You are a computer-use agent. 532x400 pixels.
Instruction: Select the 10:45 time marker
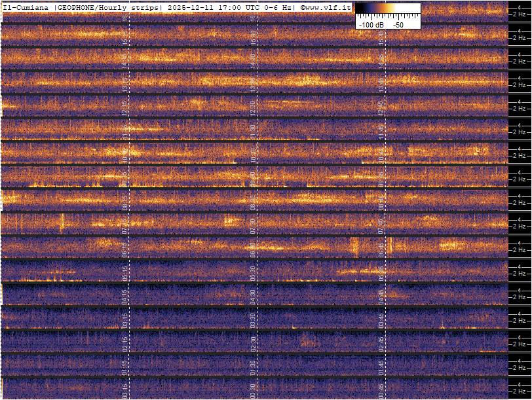click(381, 154)
